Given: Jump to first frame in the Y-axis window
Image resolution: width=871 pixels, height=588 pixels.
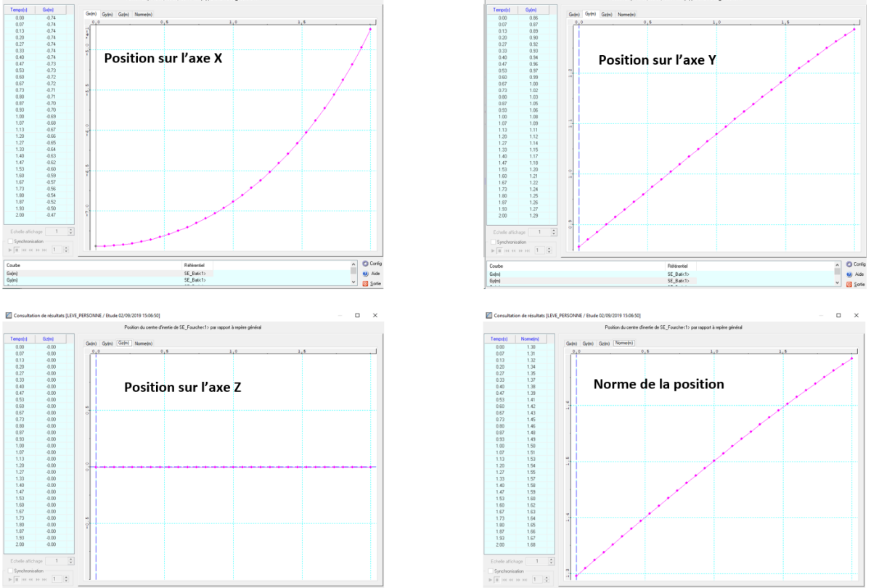Looking at the screenshot, I should point(507,250).
